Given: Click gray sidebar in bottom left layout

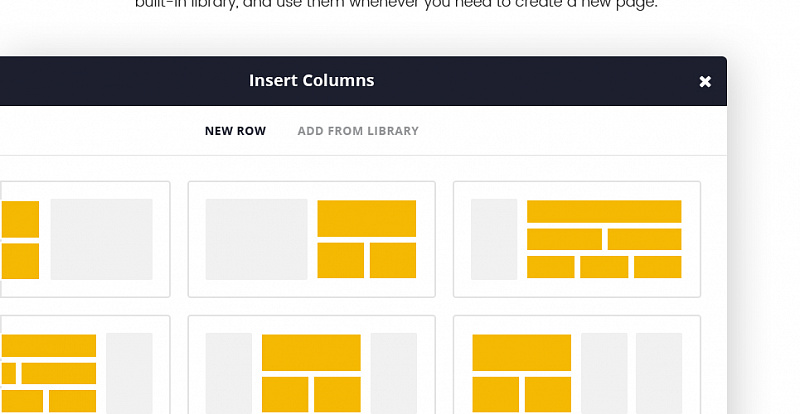Looking at the screenshot, I should [x=129, y=373].
